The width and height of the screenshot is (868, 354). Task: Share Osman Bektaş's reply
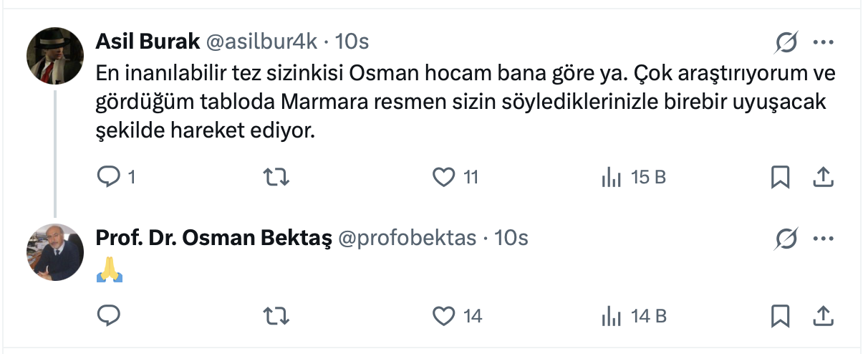click(x=823, y=315)
